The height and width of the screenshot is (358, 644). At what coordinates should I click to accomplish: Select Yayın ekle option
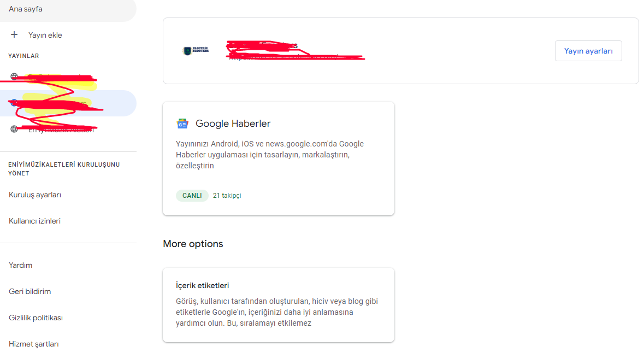click(45, 36)
